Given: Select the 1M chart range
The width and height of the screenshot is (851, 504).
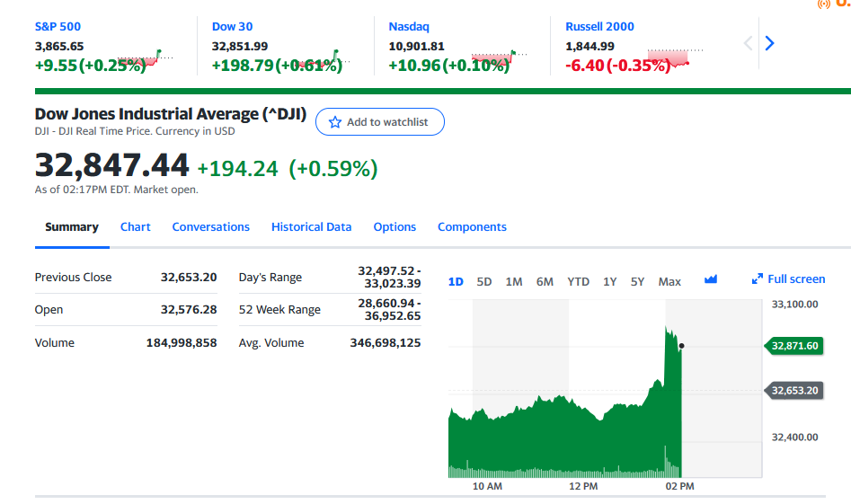Looking at the screenshot, I should pos(514,281).
